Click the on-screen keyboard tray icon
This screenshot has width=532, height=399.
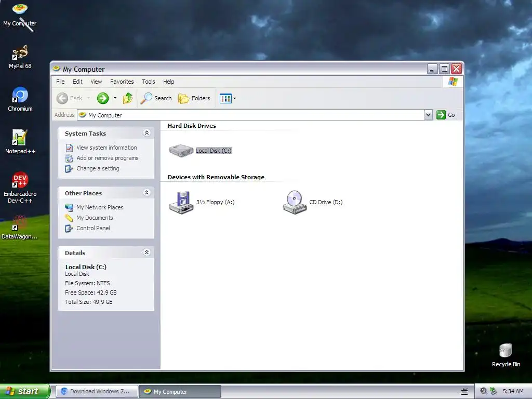tap(464, 392)
